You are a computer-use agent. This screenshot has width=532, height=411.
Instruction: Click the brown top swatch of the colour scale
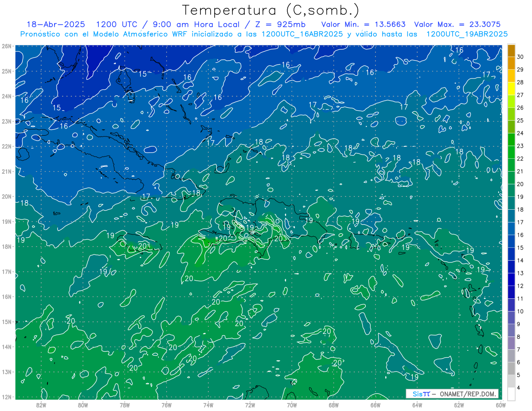[x=511, y=51]
